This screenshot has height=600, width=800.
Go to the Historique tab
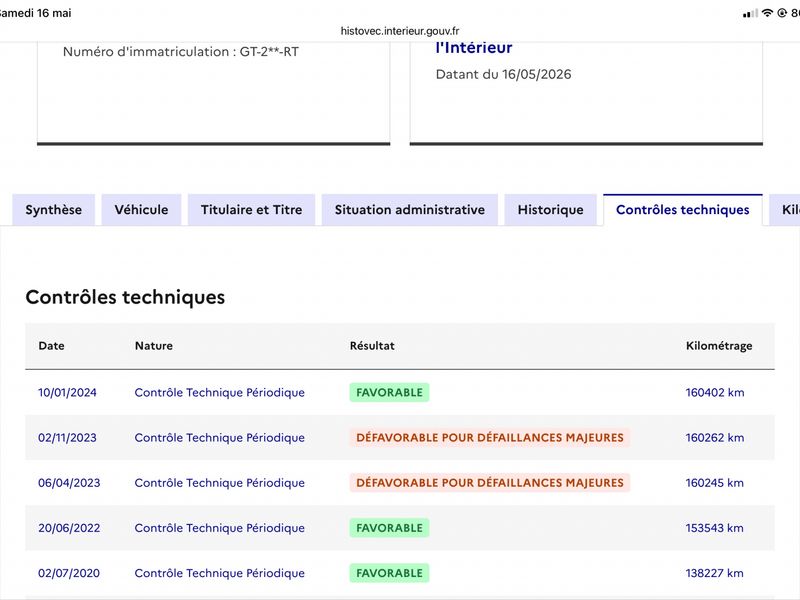click(551, 210)
